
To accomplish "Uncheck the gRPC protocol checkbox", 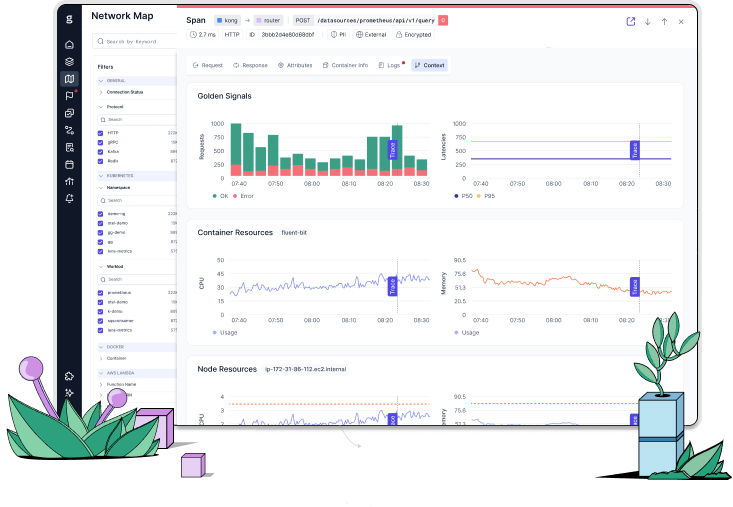I will [100, 142].
